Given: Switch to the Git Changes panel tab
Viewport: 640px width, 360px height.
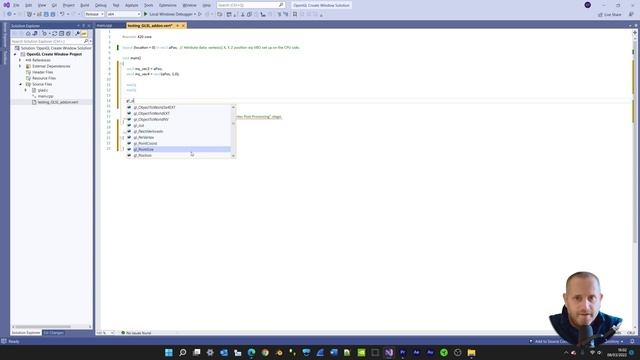Looking at the screenshot, I should click(x=53, y=333).
